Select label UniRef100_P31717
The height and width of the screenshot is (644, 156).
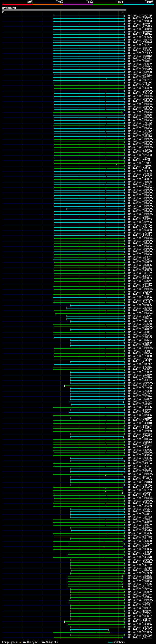[x=140, y=364]
